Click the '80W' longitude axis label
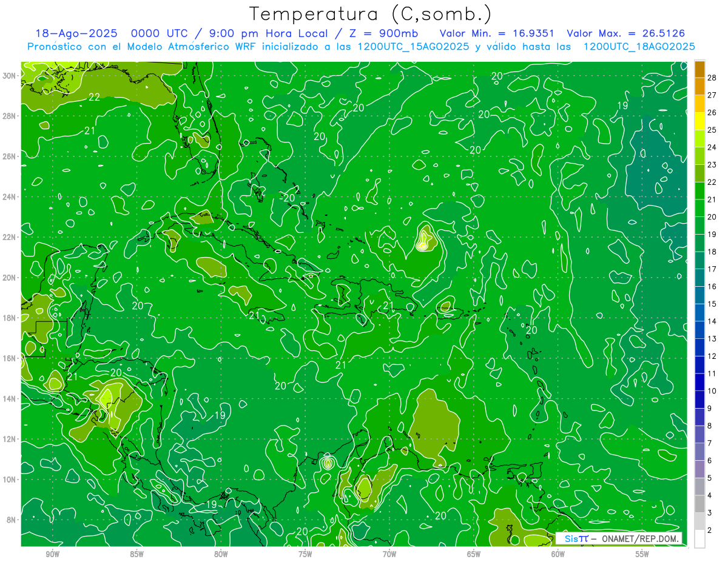The image size is (728, 562). click(x=221, y=554)
